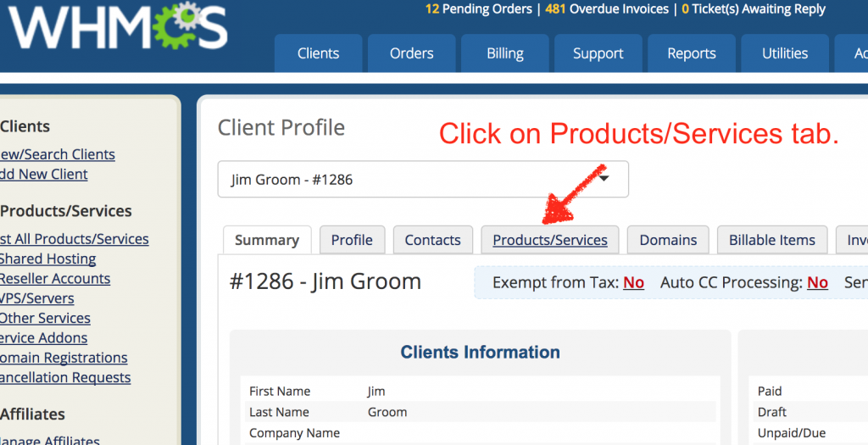Open the Clients menu
Screen dimensions: 868x445
coord(319,53)
